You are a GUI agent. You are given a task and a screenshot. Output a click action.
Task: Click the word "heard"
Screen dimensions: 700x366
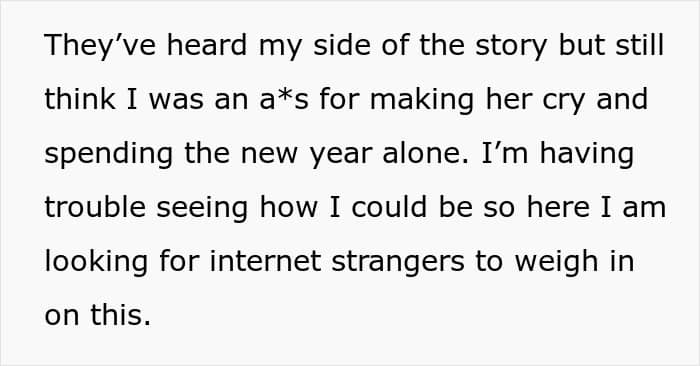[x=207, y=45]
